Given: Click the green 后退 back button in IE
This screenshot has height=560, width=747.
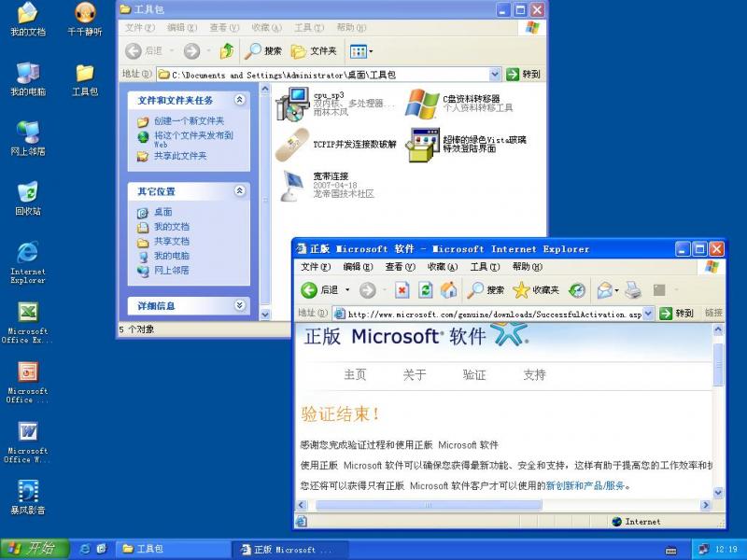Looking at the screenshot, I should 319,290.
